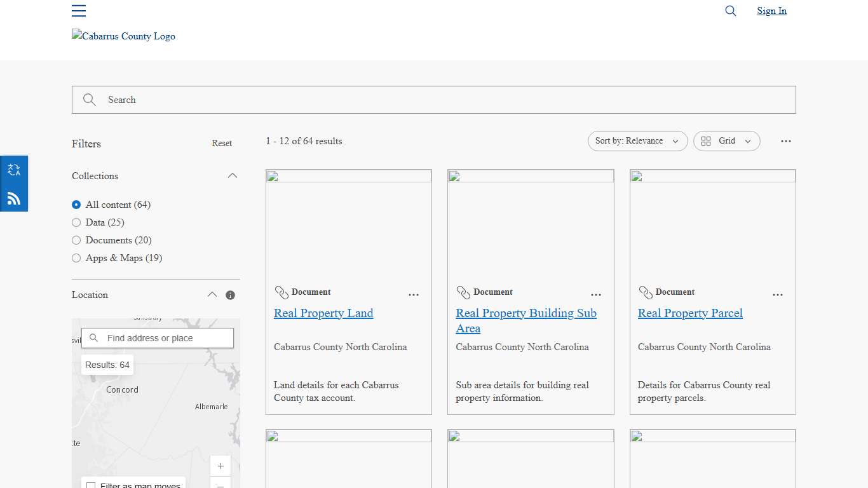Open ellipsis menu on Real Property Parcel card
The width and height of the screenshot is (868, 488).
778,295
